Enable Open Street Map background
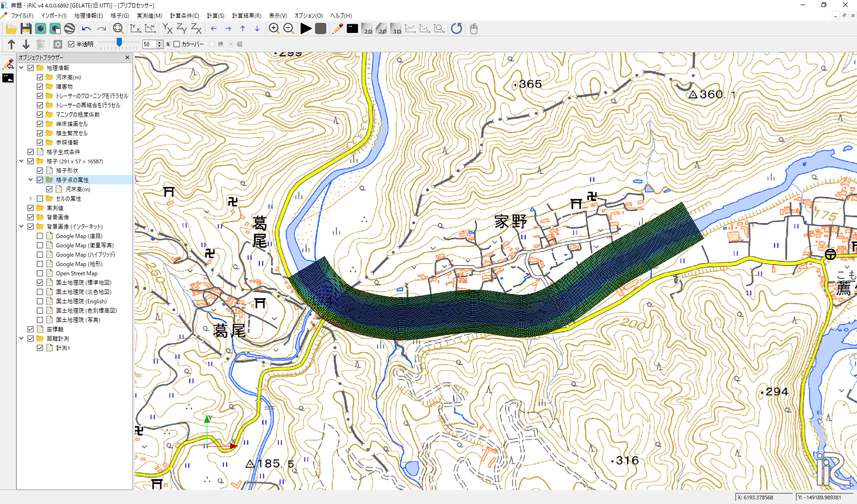 coord(40,273)
